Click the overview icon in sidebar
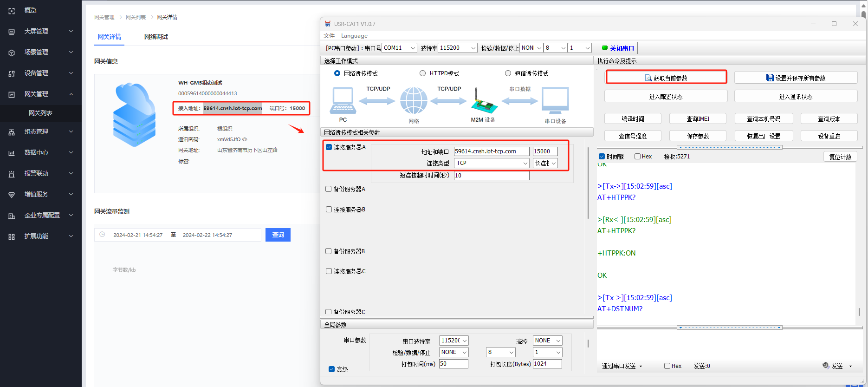 tap(12, 11)
